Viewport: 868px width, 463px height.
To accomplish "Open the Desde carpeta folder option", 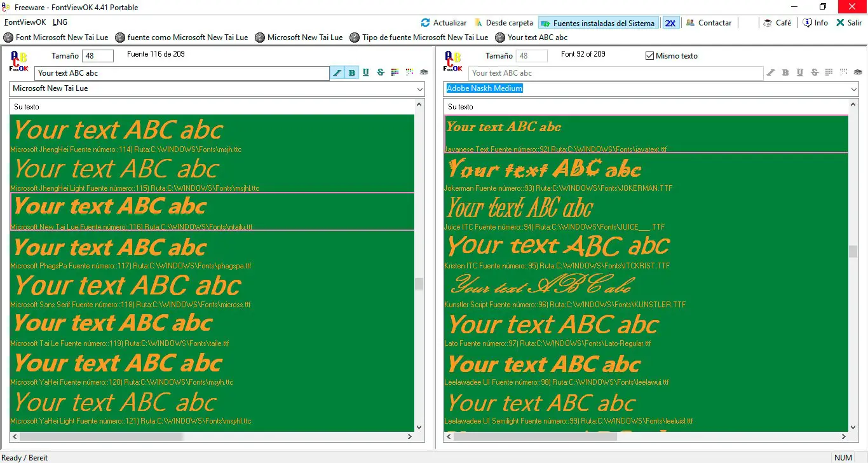I will click(503, 23).
